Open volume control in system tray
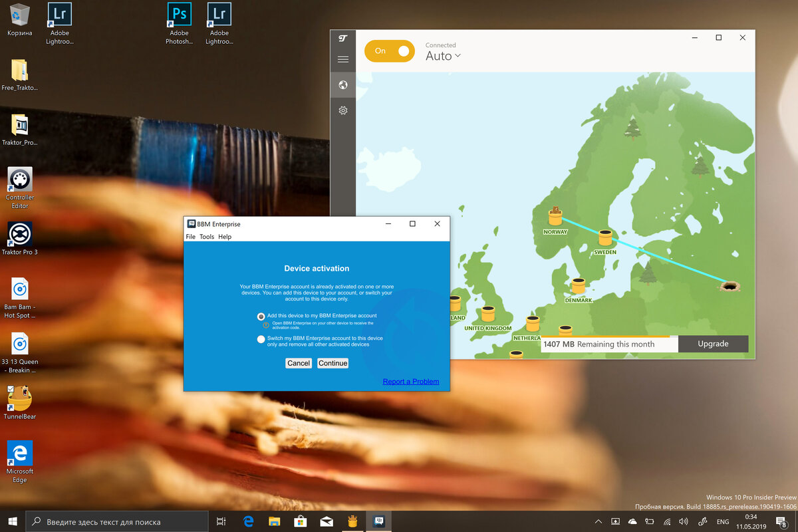The height and width of the screenshot is (532, 798). point(684,521)
